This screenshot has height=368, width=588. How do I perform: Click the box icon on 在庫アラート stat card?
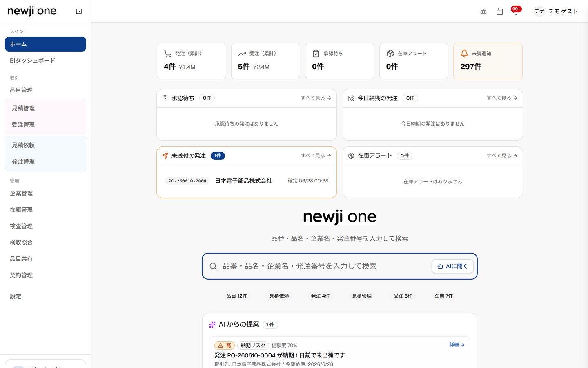[390, 54]
